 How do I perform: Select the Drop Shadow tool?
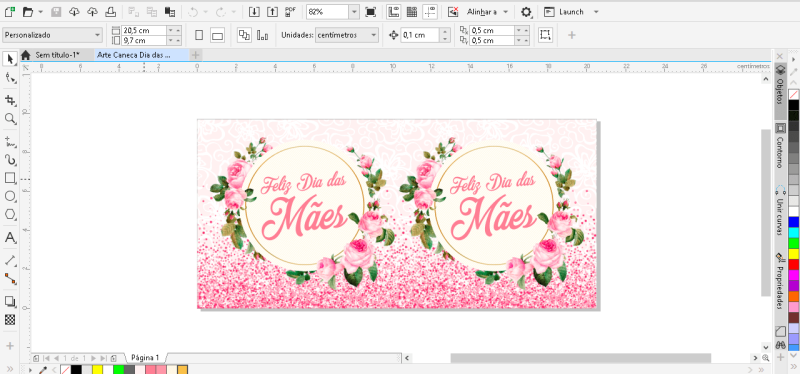click(x=10, y=301)
